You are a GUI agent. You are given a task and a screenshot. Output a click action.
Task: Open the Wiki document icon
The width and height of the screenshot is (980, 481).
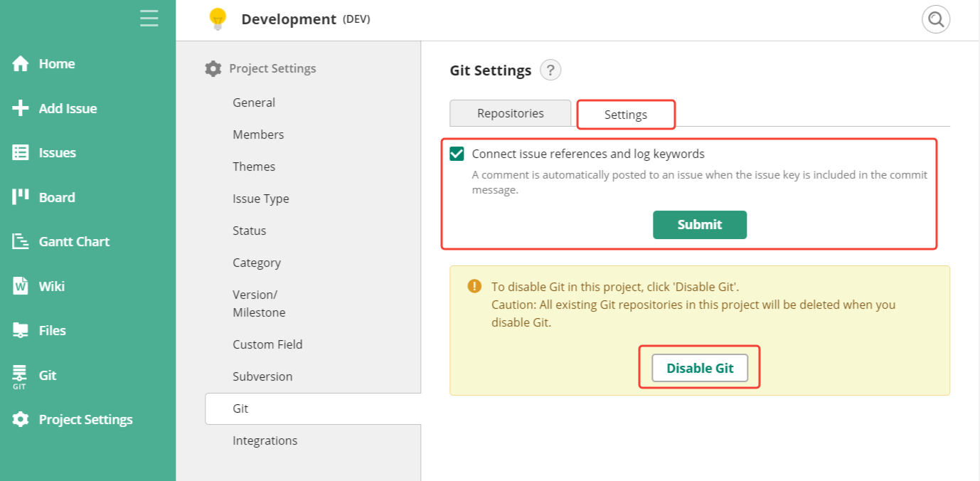(21, 286)
